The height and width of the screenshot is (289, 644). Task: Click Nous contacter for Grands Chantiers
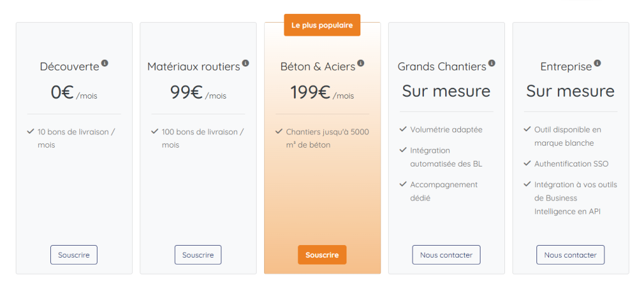(446, 255)
